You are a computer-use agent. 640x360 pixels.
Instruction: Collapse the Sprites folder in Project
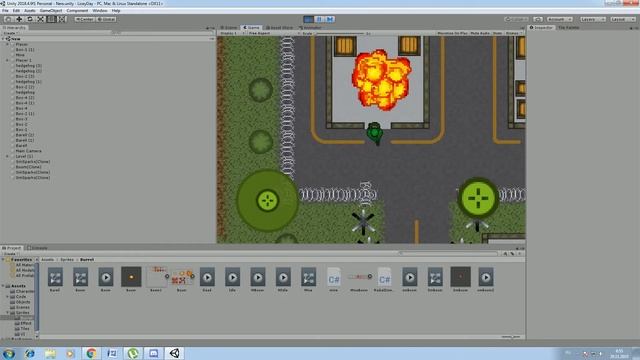tap(7, 313)
